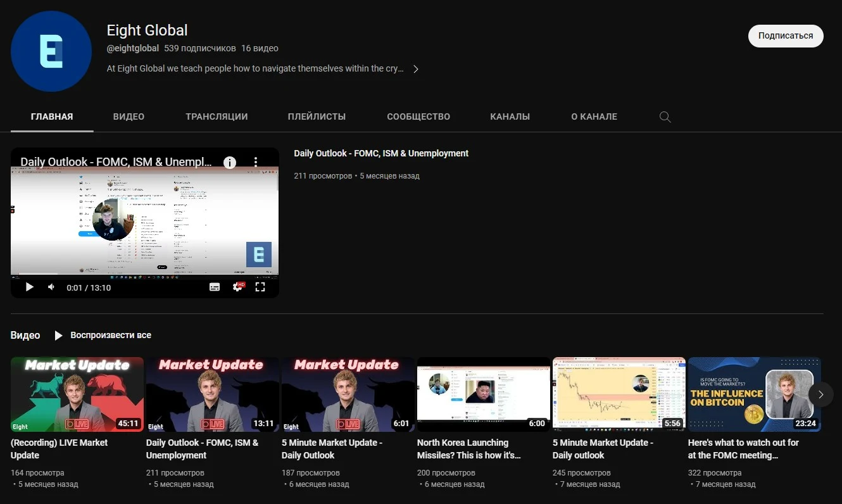The width and height of the screenshot is (842, 504).
Task: Open the ТРАНСЛЯЦИИ tab
Action: point(217,117)
